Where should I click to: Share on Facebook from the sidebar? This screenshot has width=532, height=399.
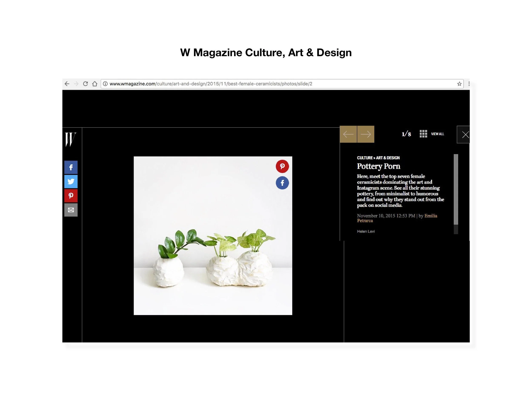71,167
